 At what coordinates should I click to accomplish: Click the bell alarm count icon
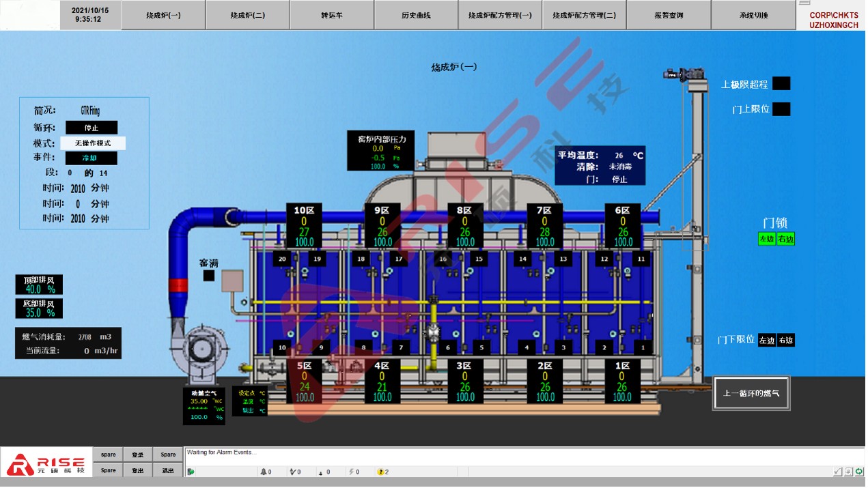coord(264,472)
